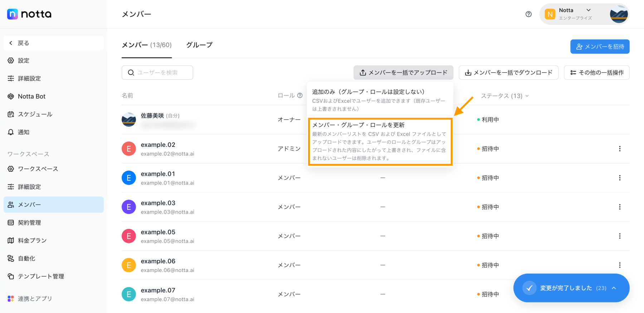Open テンプレート管理 in the sidebar
This screenshot has width=644, height=313.
[54, 276]
